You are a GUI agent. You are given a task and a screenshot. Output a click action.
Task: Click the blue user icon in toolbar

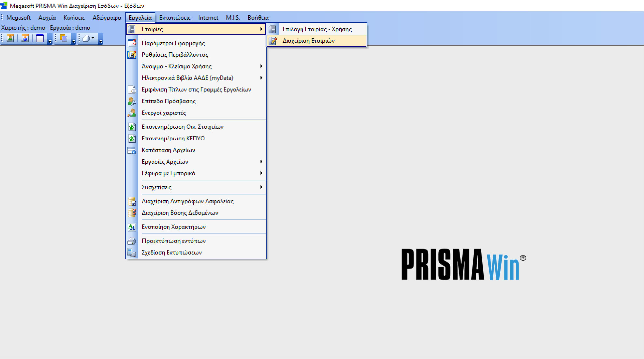tap(25, 38)
